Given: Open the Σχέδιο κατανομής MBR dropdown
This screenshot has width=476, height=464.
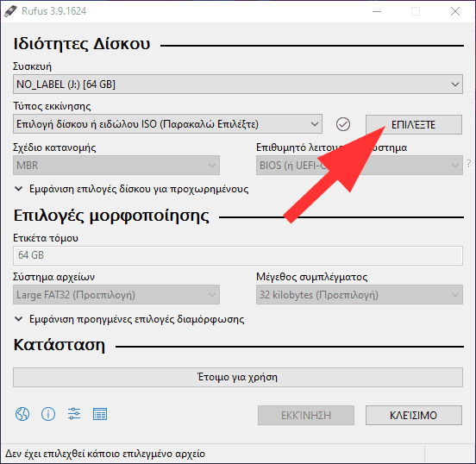Looking at the screenshot, I should tap(116, 166).
